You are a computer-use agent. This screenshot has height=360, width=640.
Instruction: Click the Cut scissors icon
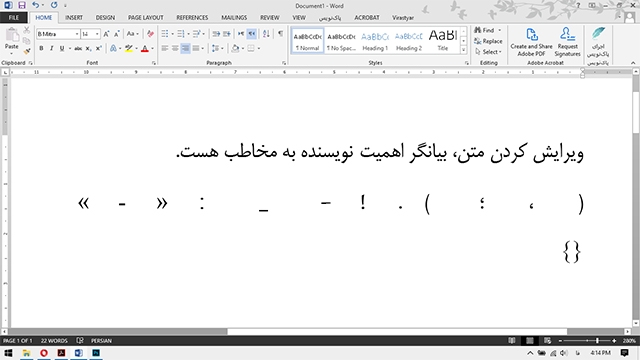(x=27, y=30)
